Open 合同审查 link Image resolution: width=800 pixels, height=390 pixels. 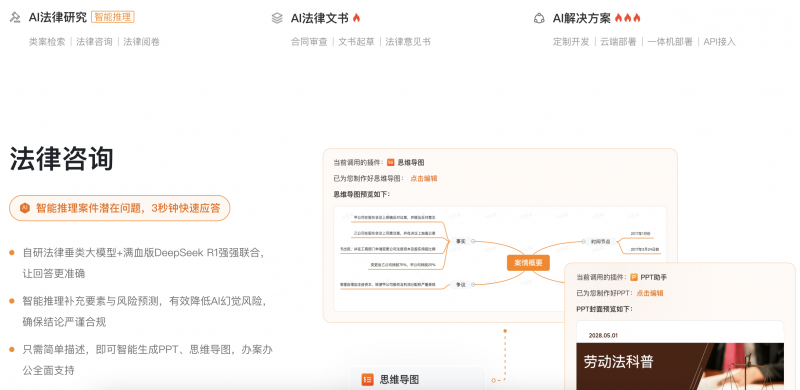[x=309, y=42]
